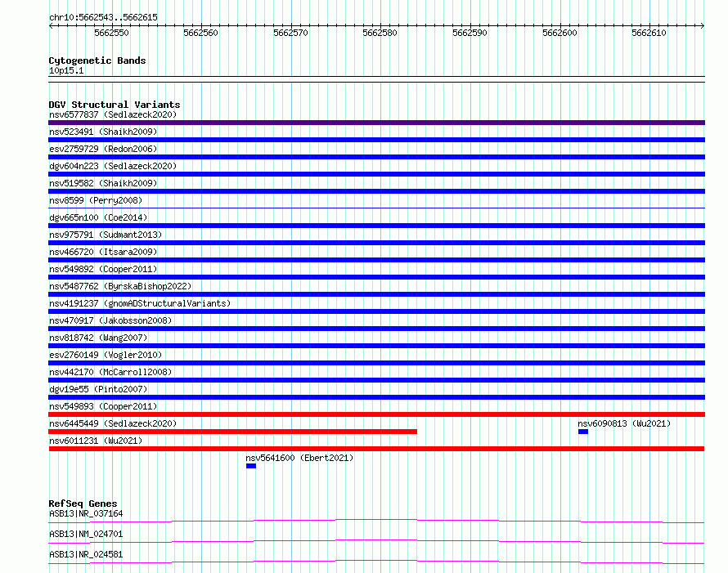The width and height of the screenshot is (728, 573).
Task: Open variant nsv4191237 (gnomADStructuralVariants)
Action: tap(140, 303)
